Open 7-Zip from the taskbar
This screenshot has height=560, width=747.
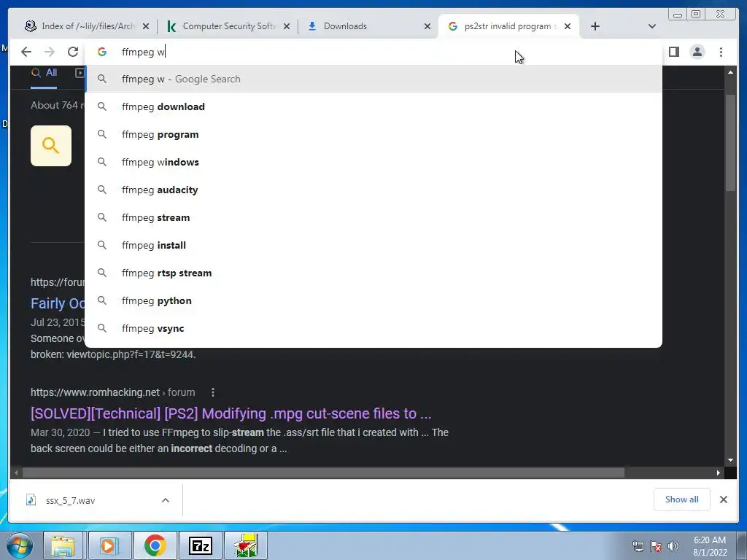click(x=200, y=545)
